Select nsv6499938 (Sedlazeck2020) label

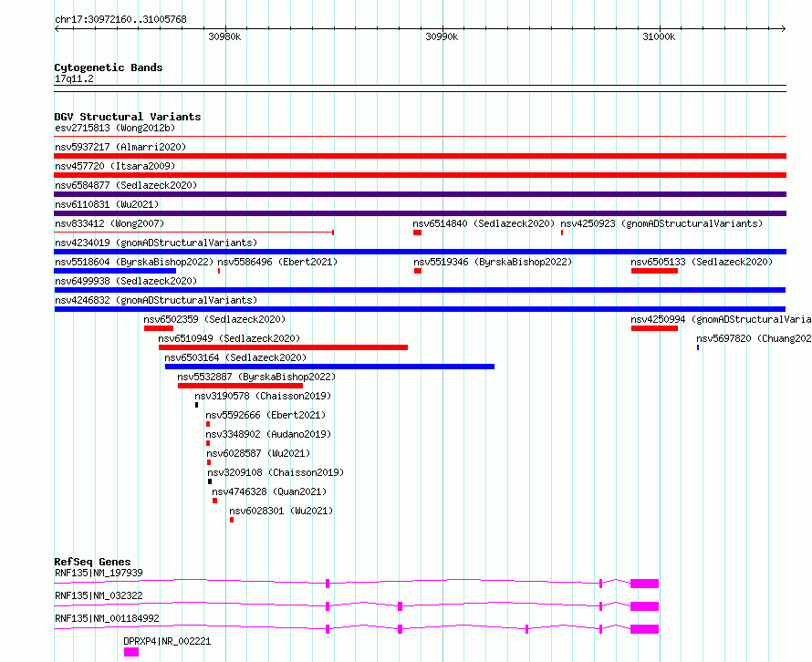(126, 281)
